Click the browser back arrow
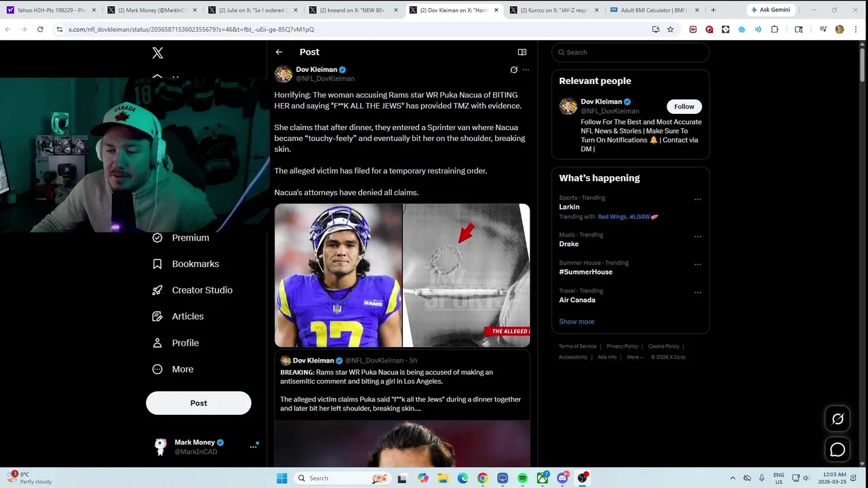Image resolution: width=868 pixels, height=488 pixels. click(x=8, y=29)
